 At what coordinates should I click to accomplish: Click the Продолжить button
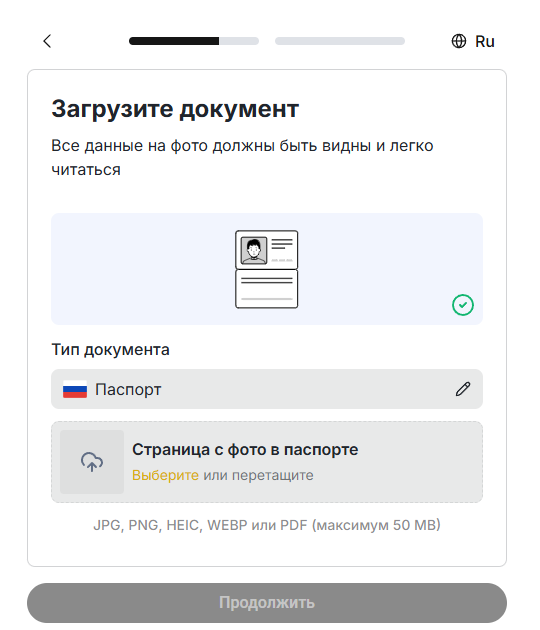click(267, 603)
